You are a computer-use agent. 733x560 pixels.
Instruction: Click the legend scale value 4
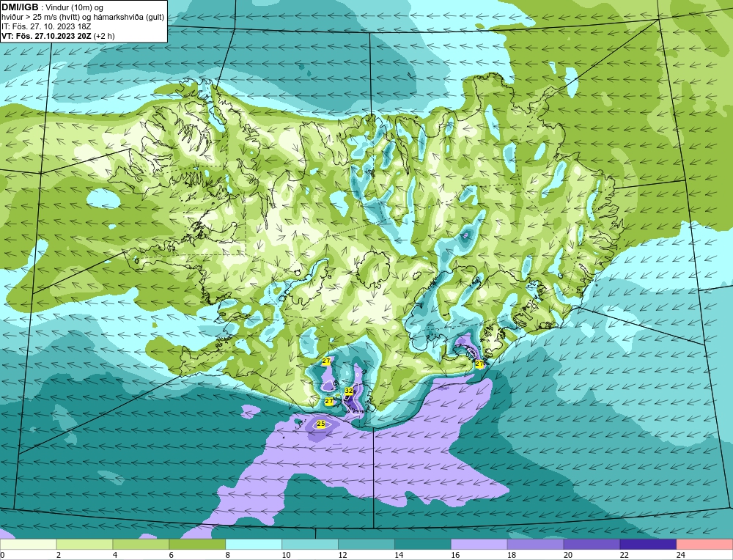pos(115,555)
